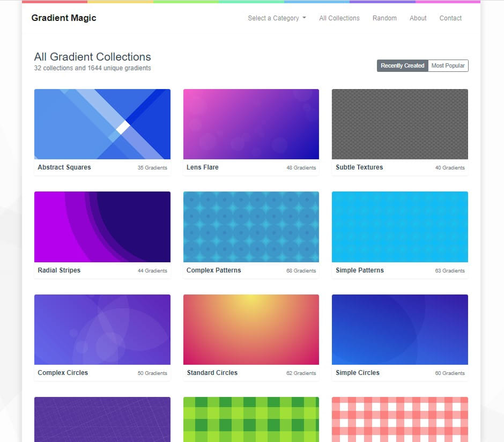504x442 pixels.
Task: Click the Standard Circles title text
Action: 212,373
